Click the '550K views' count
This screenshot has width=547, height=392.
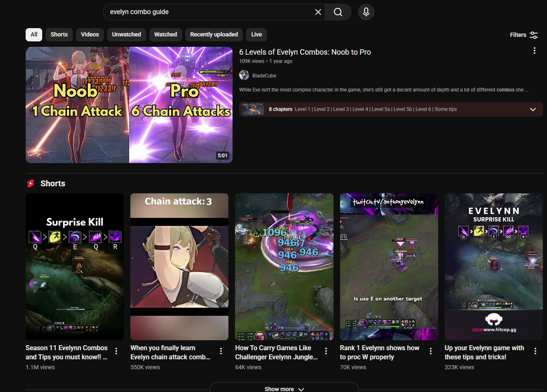(x=145, y=367)
